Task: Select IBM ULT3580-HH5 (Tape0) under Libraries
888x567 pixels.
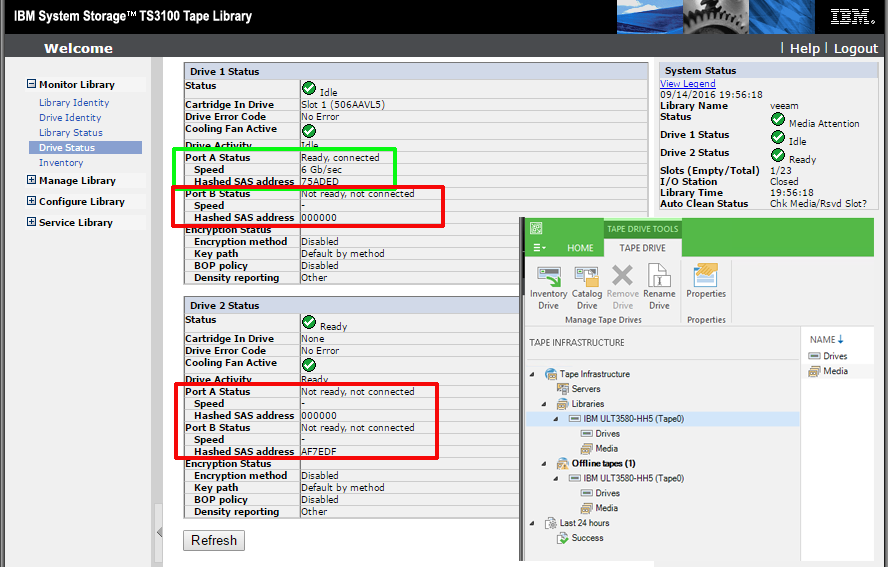Action: coord(626,419)
